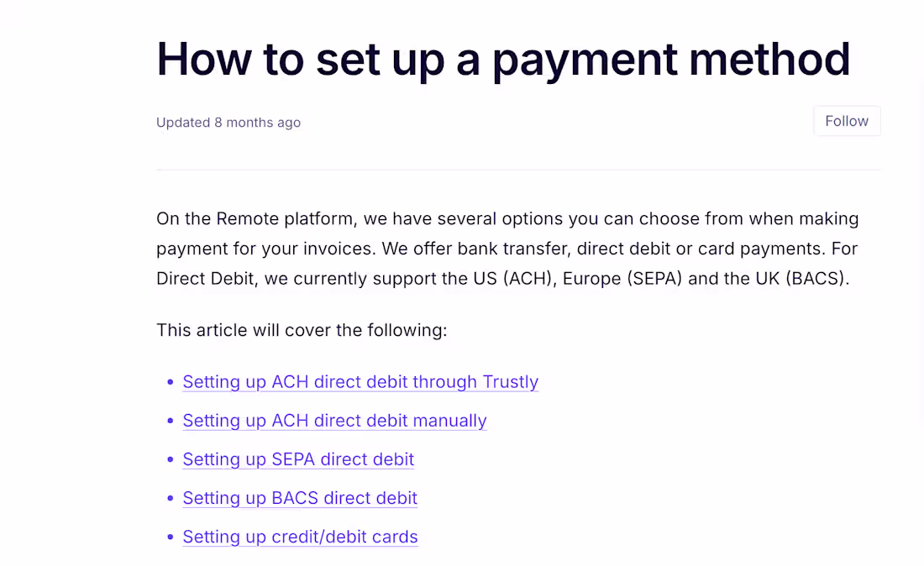Open the Setting up BACS direct debit link

[300, 498]
